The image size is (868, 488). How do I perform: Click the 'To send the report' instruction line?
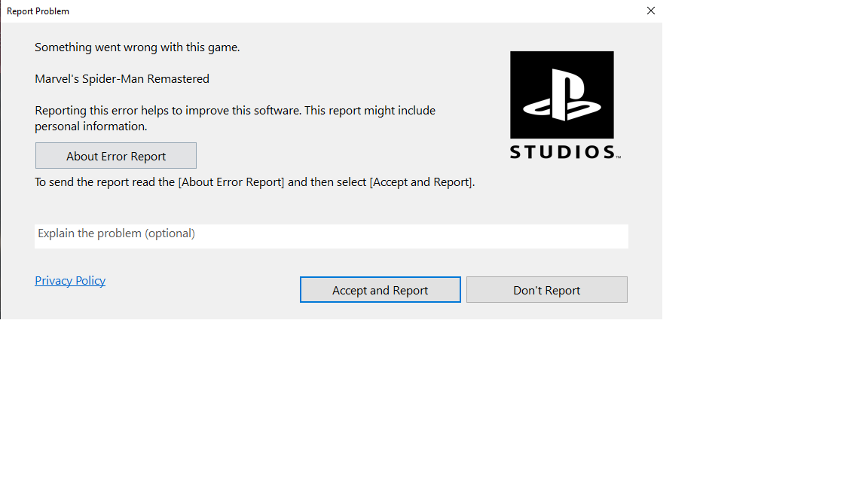[x=255, y=182]
